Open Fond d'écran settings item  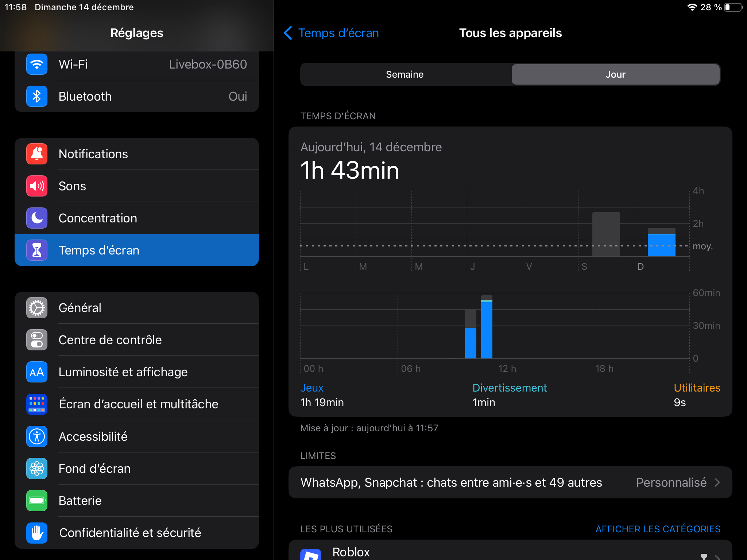click(94, 468)
